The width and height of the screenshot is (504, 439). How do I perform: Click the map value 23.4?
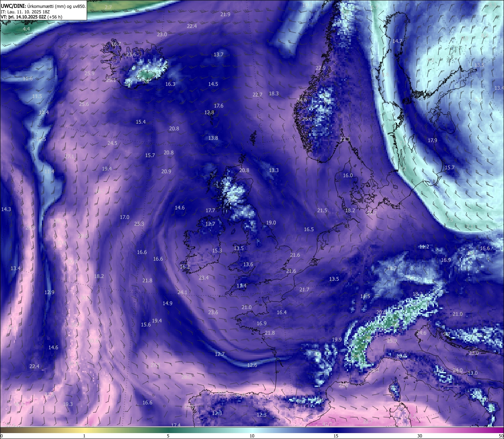pyautogui.click(x=204, y=278)
